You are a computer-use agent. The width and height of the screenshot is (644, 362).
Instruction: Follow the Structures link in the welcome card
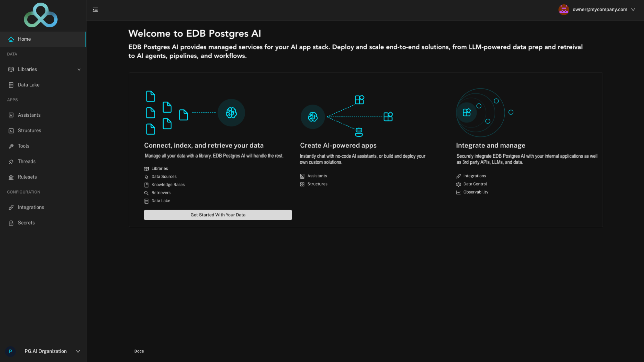(317, 184)
